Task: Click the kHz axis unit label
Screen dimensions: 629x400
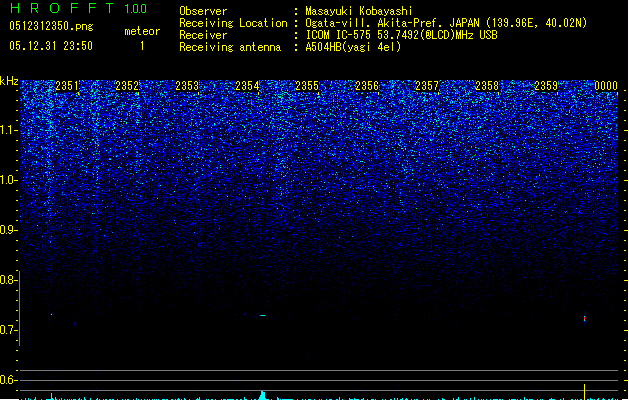Action: 9,81
